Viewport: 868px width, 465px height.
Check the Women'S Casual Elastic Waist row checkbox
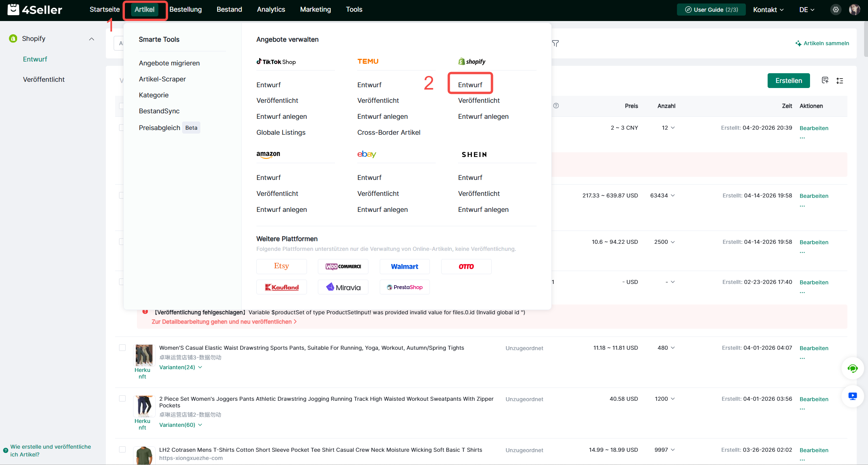coord(122,348)
